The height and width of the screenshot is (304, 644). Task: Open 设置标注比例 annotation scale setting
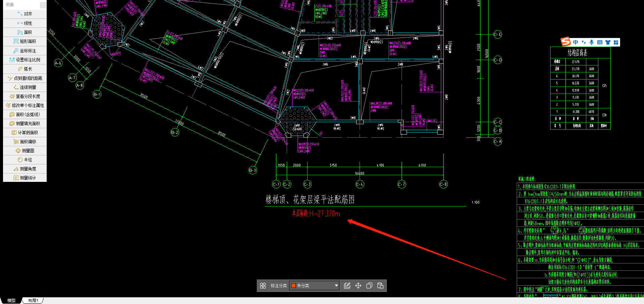coord(25,60)
